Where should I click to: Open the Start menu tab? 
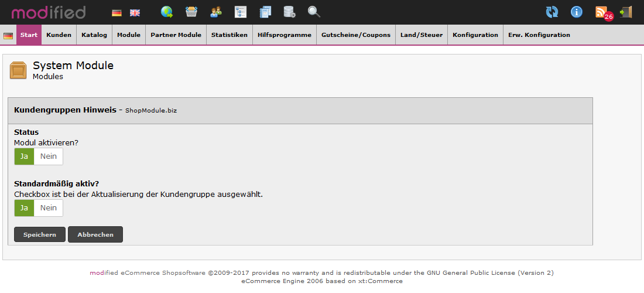pos(29,35)
